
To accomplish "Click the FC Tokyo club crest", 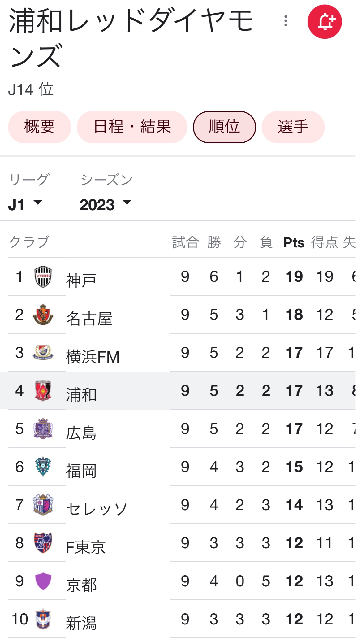I will click(x=43, y=543).
